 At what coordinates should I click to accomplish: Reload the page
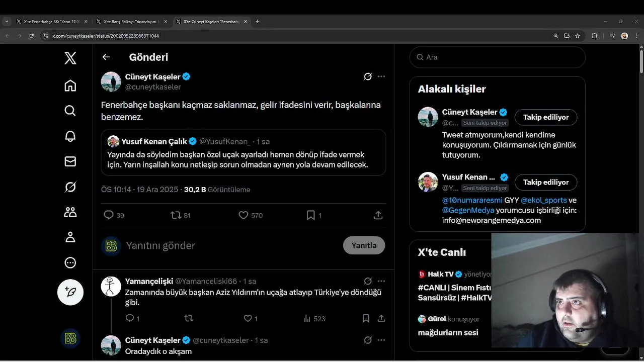(31, 36)
